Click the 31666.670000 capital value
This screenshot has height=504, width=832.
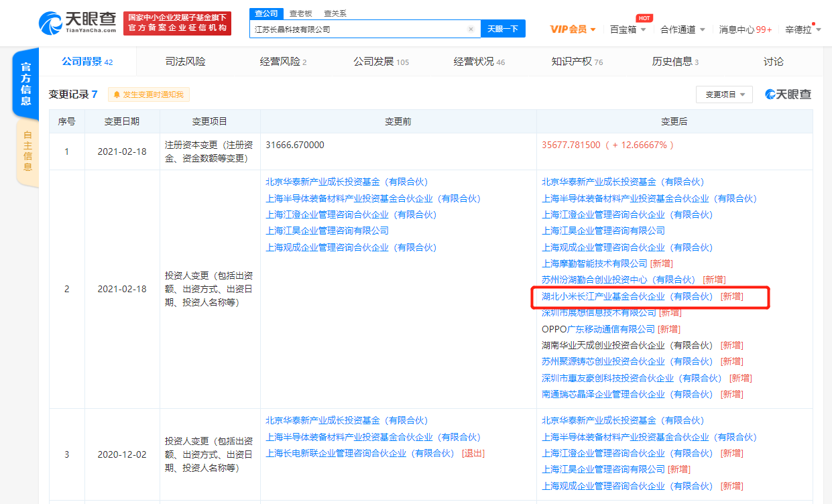295,145
